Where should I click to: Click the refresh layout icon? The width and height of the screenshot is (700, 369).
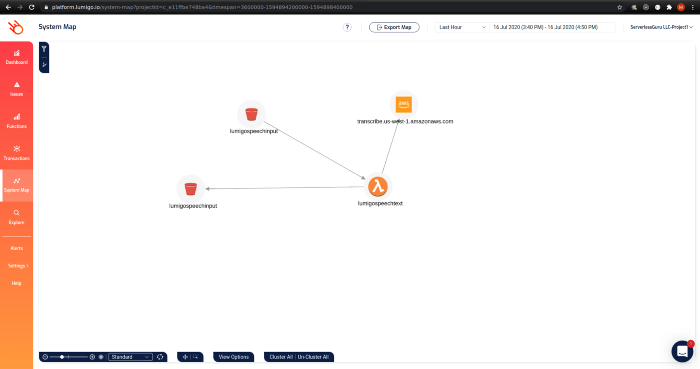click(x=160, y=357)
